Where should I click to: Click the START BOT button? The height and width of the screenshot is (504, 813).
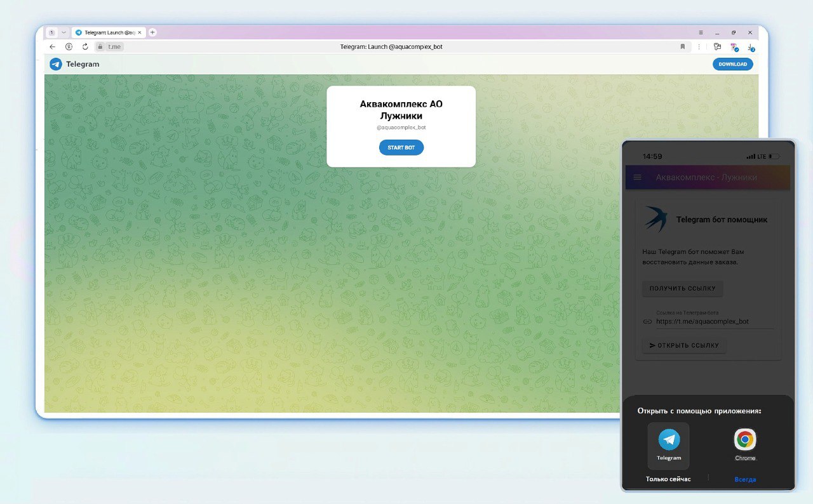pos(401,147)
